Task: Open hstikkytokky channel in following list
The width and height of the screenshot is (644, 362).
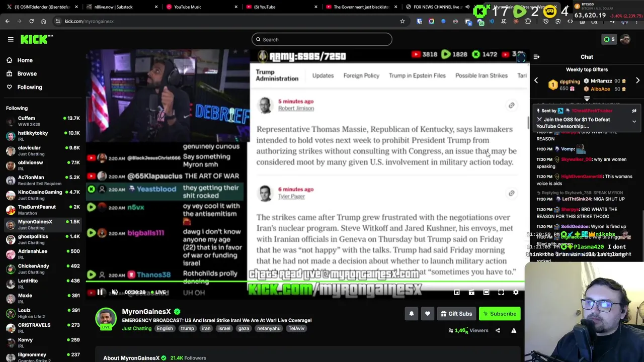Action: (43, 136)
